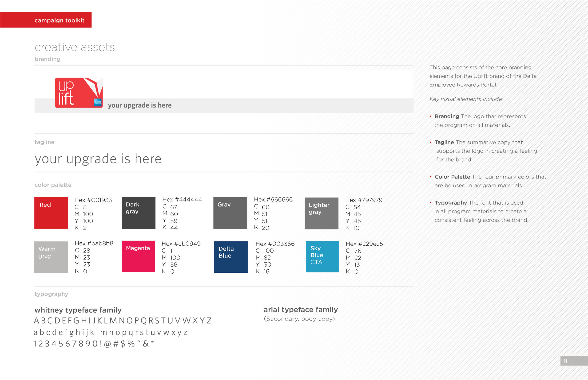The width and height of the screenshot is (588, 380).
Task: Select the red bullet beside Color Palette
Action: (431, 177)
